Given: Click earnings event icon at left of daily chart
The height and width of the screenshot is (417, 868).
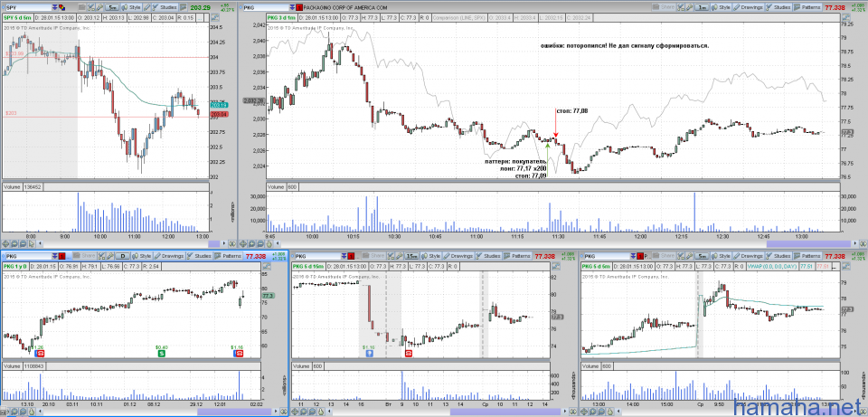Looking at the screenshot, I should (39, 354).
